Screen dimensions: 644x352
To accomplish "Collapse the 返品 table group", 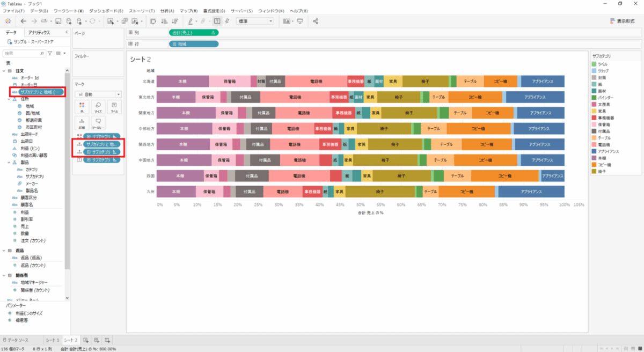I will click(4, 251).
